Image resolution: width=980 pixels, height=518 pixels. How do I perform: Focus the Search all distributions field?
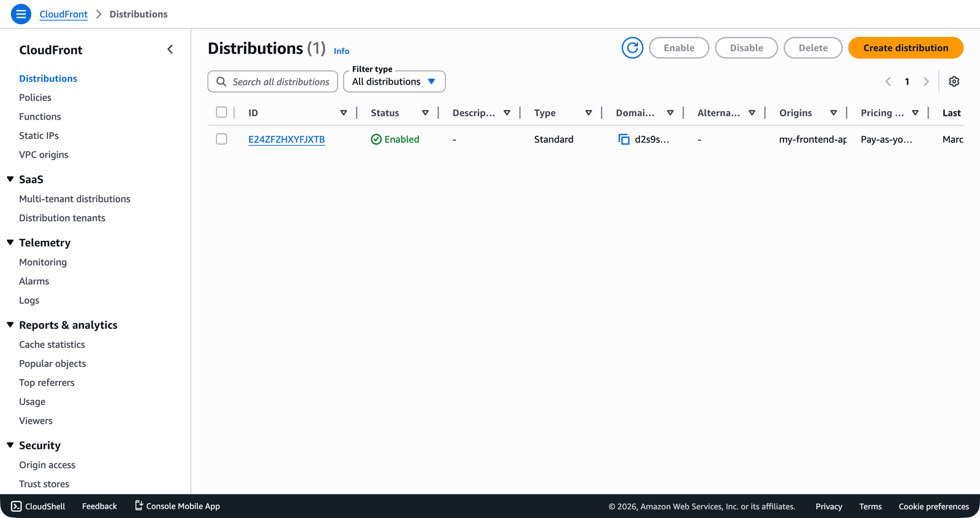(x=273, y=81)
